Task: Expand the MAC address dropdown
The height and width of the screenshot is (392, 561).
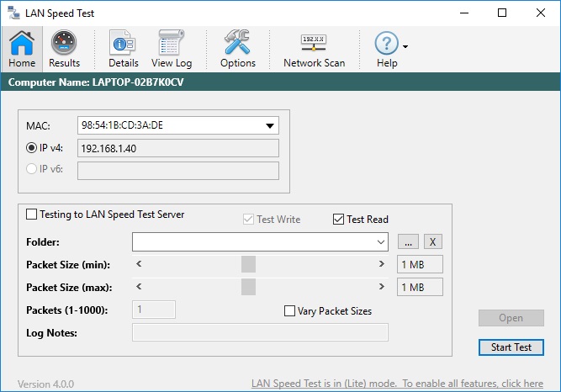Action: (x=270, y=125)
